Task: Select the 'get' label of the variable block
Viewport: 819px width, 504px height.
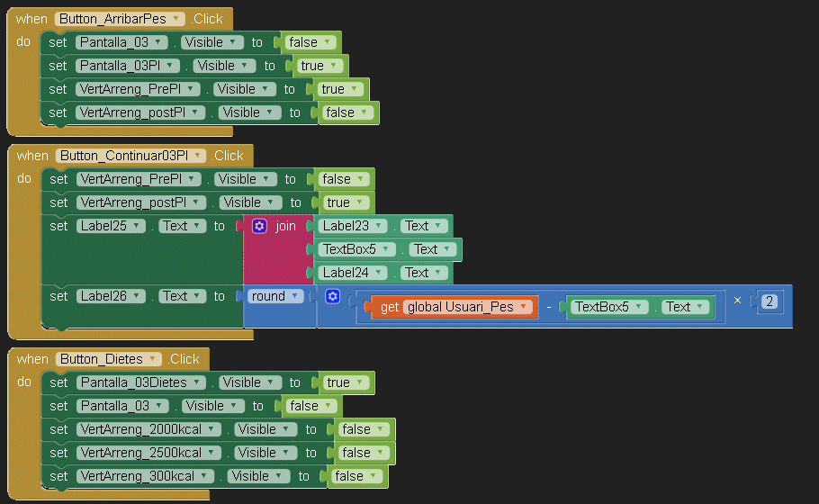Action: tap(390, 307)
